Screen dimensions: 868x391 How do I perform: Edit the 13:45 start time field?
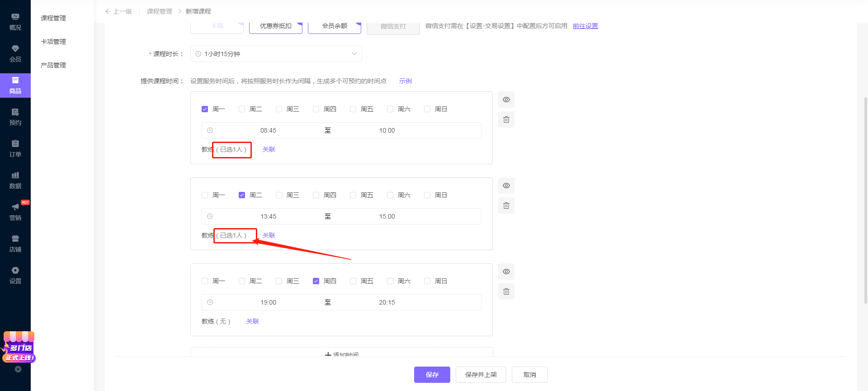coord(268,216)
